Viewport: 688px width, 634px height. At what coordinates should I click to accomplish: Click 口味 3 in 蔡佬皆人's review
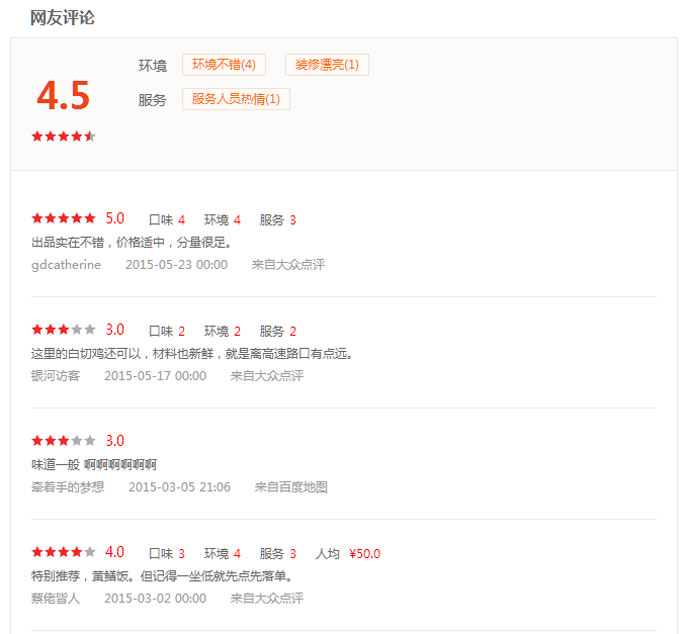(x=167, y=554)
